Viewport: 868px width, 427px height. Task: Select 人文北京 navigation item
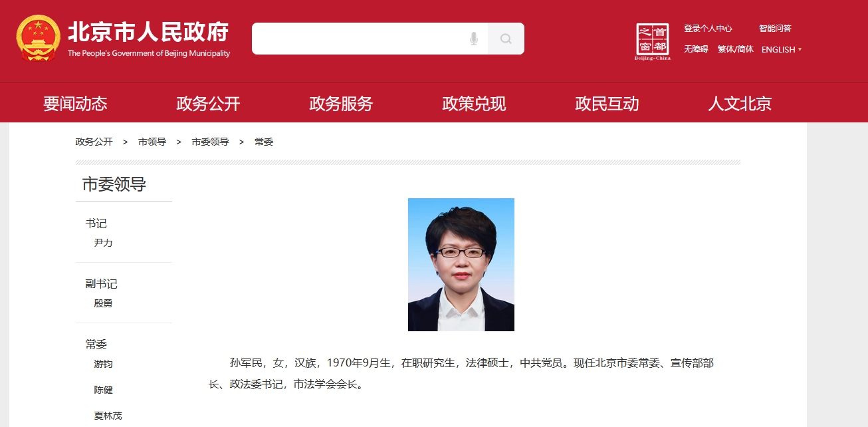tap(740, 104)
